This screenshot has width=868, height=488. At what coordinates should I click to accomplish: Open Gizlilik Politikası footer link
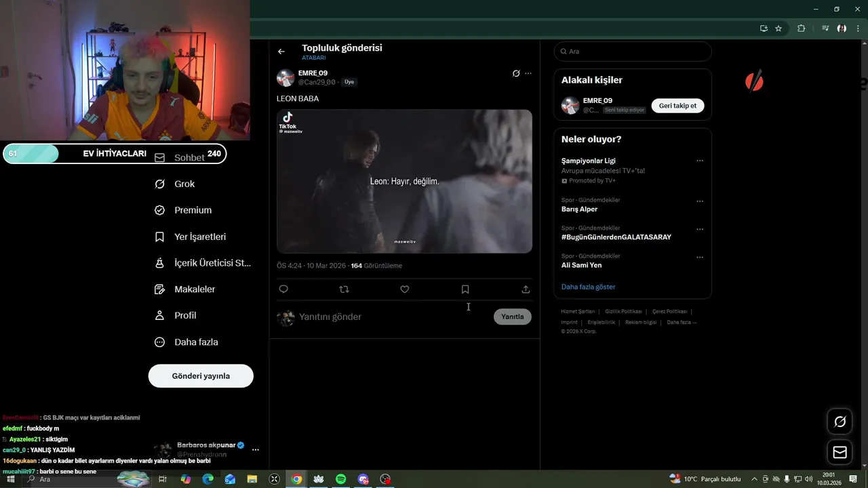coord(623,312)
